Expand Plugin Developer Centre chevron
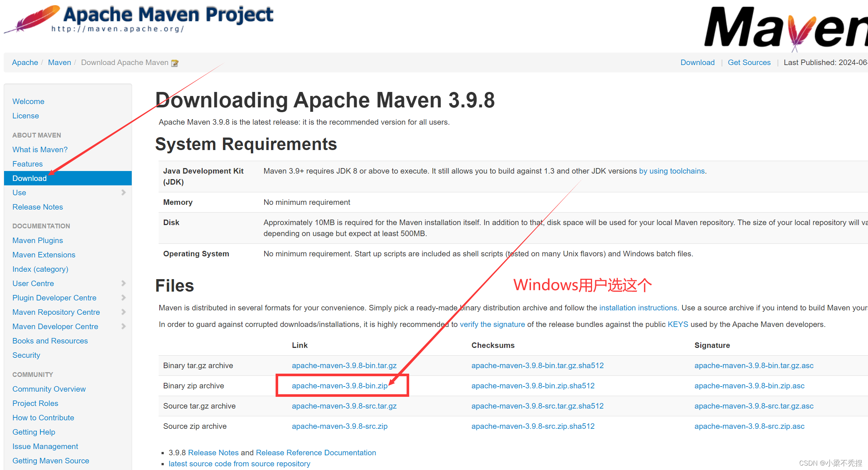Image resolution: width=868 pixels, height=470 pixels. (124, 298)
